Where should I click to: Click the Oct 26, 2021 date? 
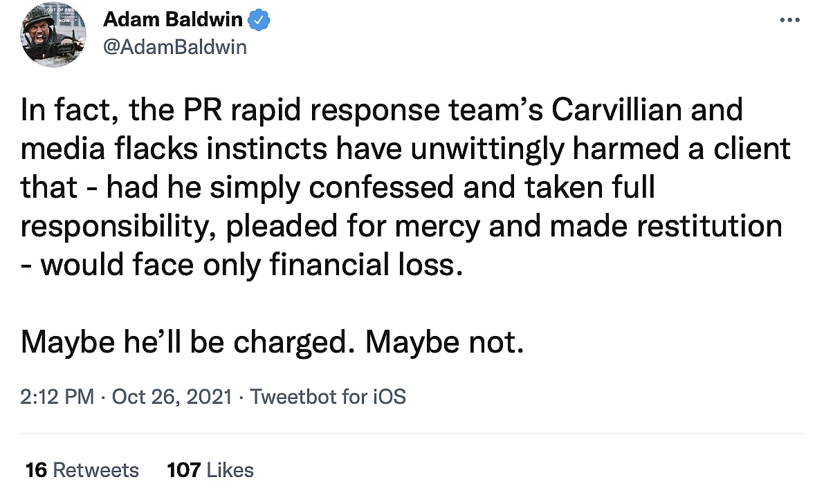click(172, 397)
